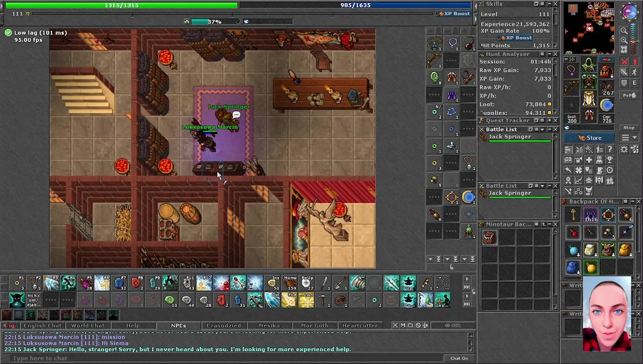The height and width of the screenshot is (364, 643).
Task: Click the green helmet equipment slot
Action: (589, 64)
